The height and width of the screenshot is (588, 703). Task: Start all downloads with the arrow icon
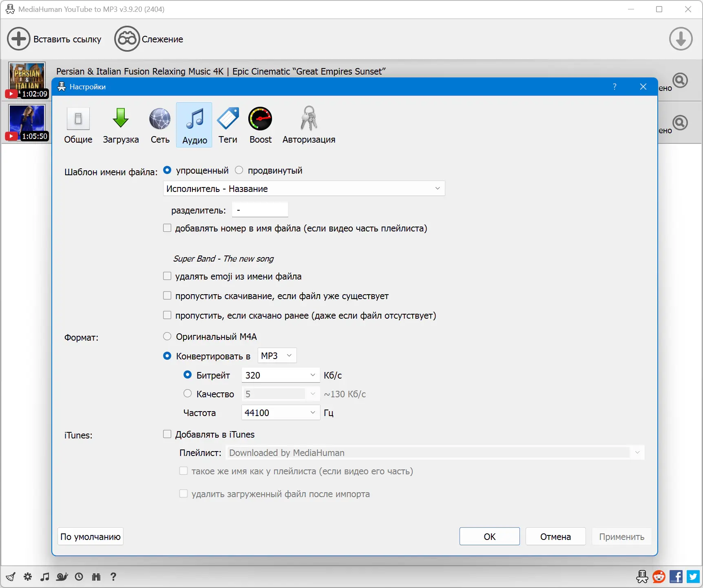coord(681,39)
